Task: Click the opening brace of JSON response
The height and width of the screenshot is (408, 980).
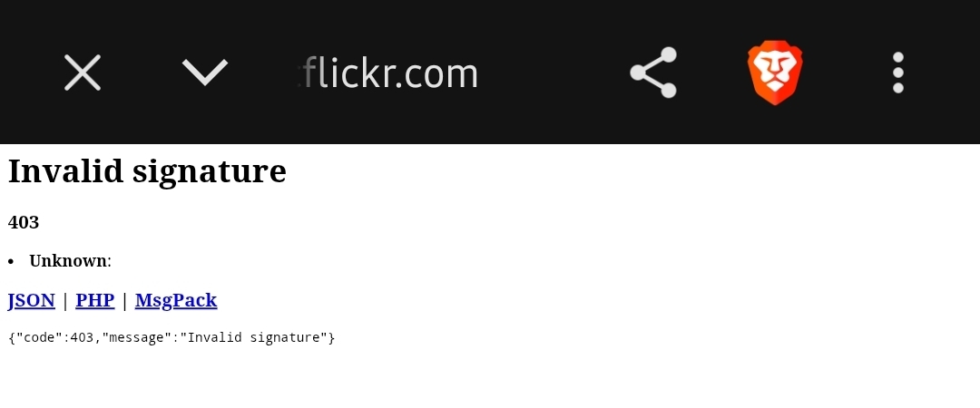Action: point(11,338)
